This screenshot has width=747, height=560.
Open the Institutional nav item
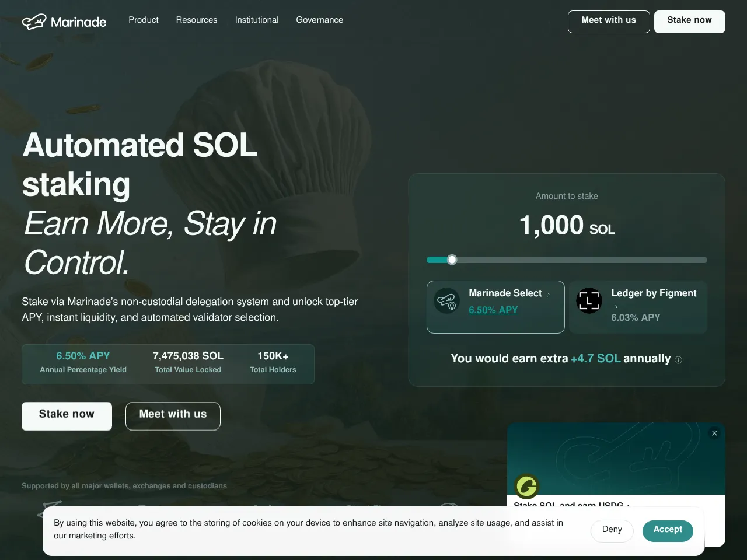click(257, 20)
